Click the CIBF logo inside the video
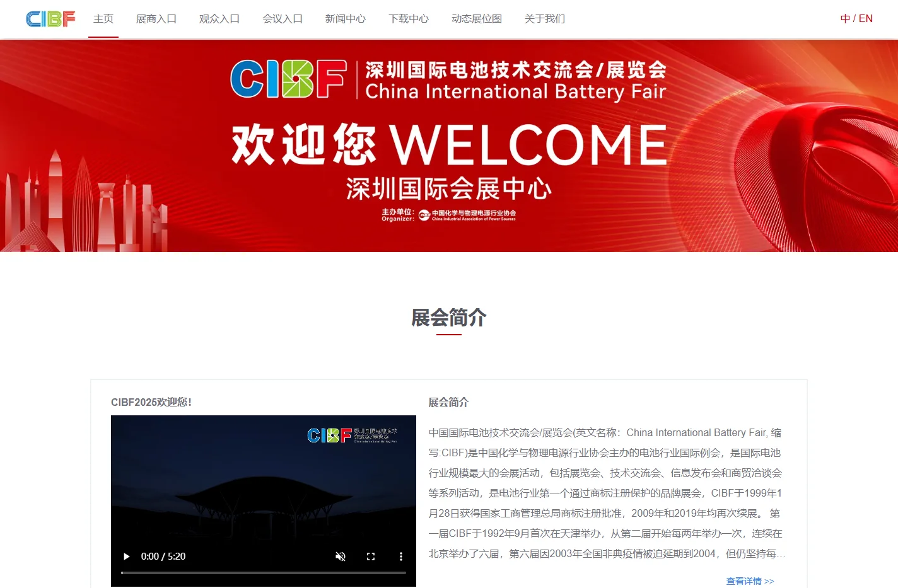898x588 pixels. [x=352, y=435]
